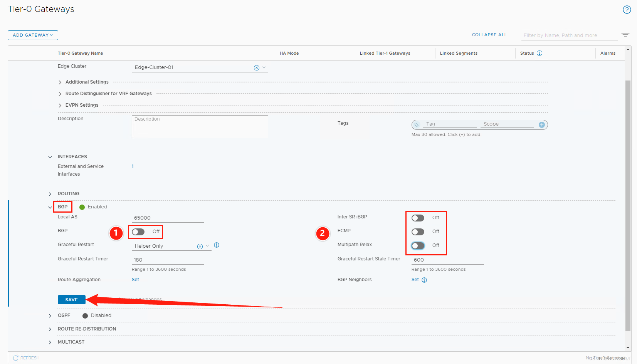Viewport: 637px width, 364px height.
Task: Click Set link for Route Aggregation
Action: click(135, 280)
